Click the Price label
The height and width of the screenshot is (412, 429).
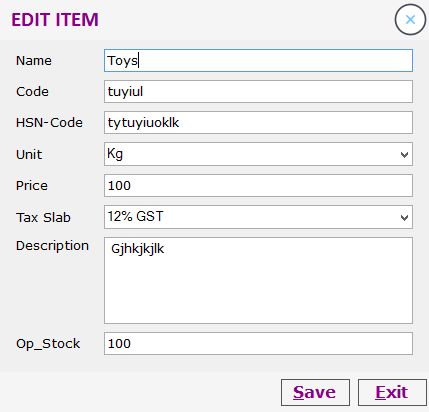pos(32,186)
